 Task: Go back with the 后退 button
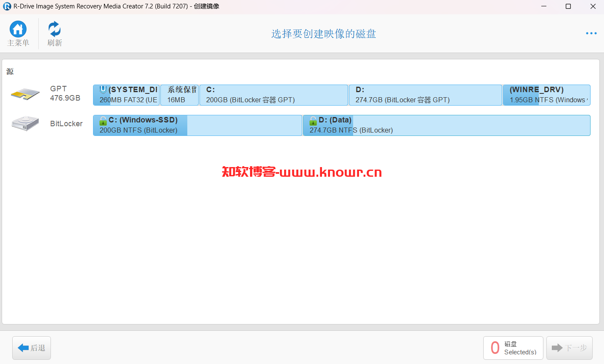pyautogui.click(x=32, y=348)
